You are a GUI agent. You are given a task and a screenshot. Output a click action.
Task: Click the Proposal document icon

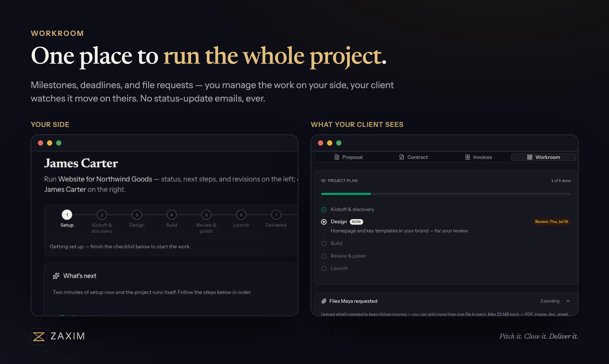click(337, 157)
